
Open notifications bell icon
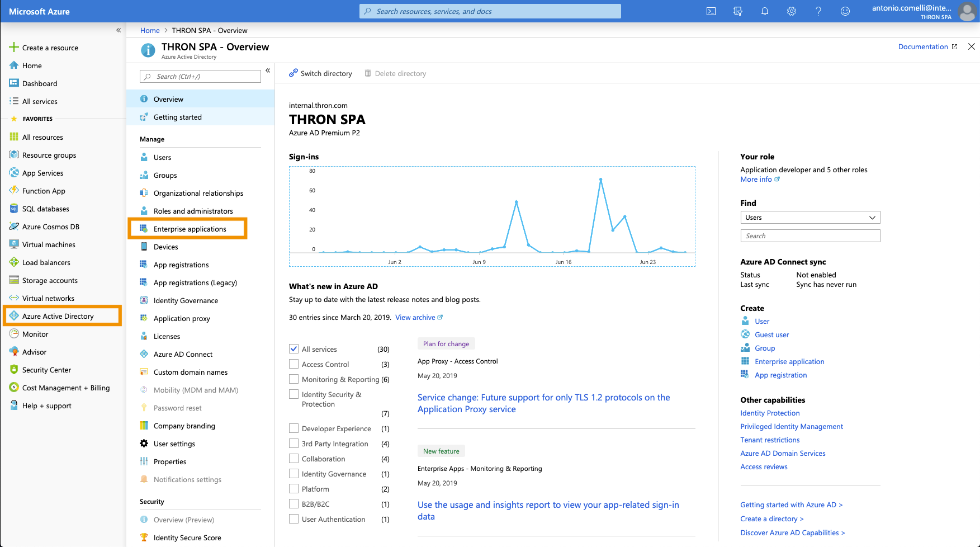tap(765, 11)
